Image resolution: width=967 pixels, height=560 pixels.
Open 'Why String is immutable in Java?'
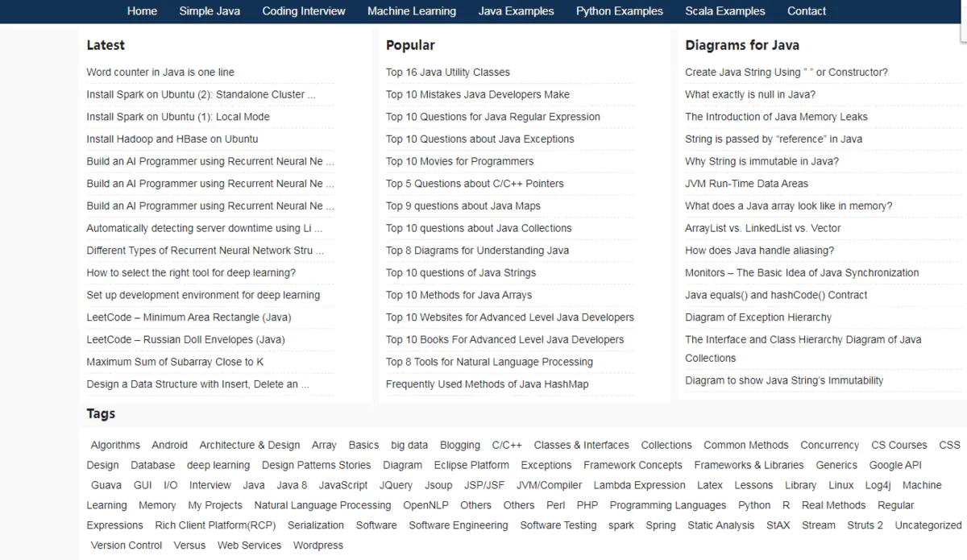click(x=762, y=161)
